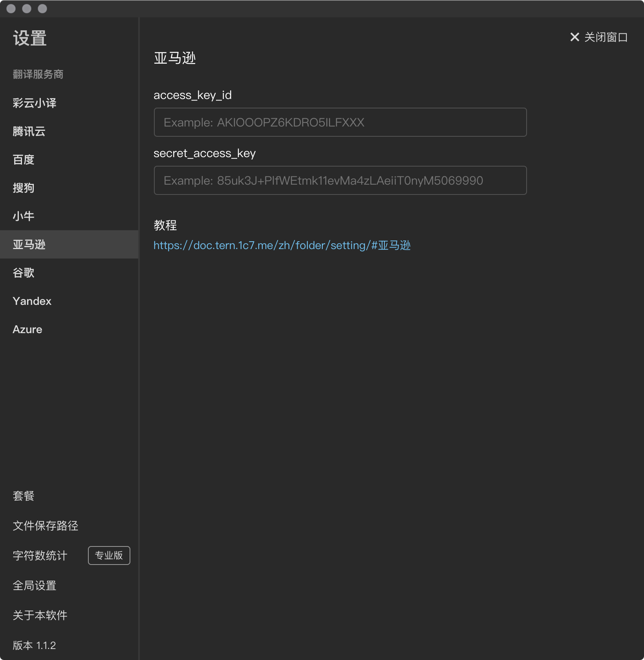Image resolution: width=644 pixels, height=660 pixels.
Task: Open 彩云小译 translation provider settings
Action: [35, 103]
